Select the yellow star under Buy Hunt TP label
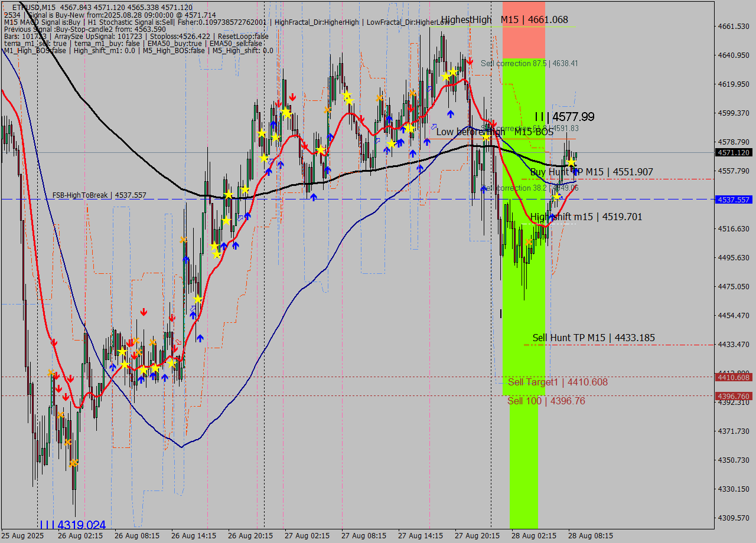The height and width of the screenshot is (543, 756). pyautogui.click(x=556, y=197)
